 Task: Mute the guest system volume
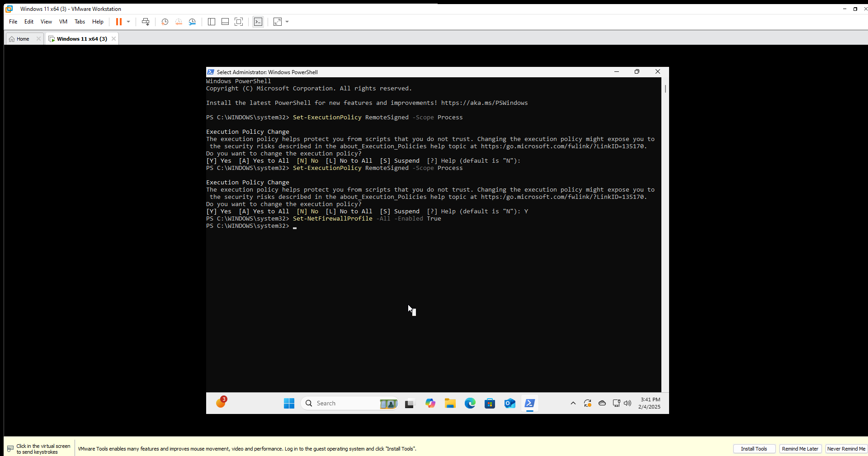(x=627, y=403)
